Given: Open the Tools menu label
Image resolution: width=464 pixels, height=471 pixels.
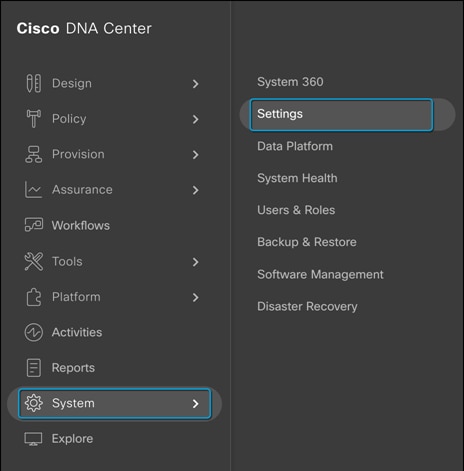Looking at the screenshot, I should coord(67,261).
